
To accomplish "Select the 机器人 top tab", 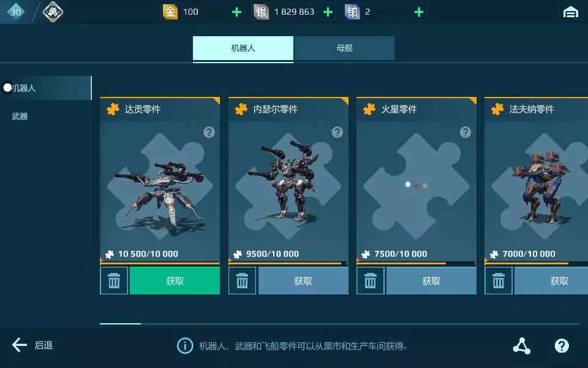I will (x=243, y=48).
